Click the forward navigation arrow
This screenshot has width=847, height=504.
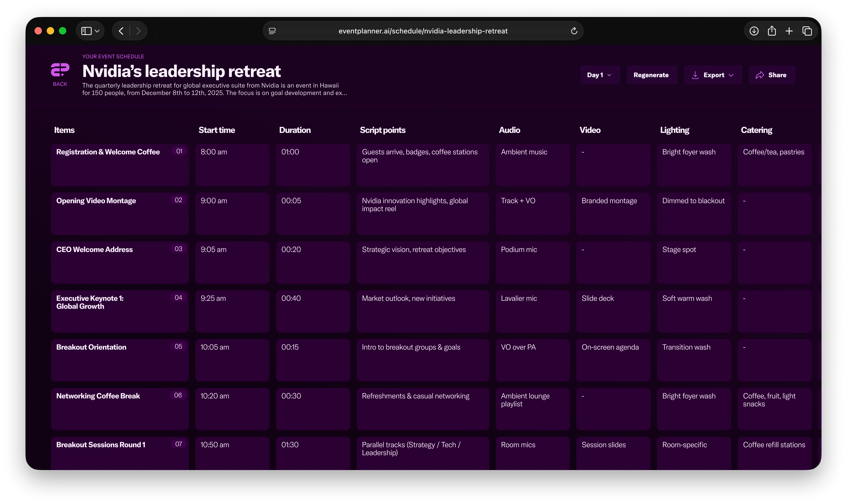(139, 31)
